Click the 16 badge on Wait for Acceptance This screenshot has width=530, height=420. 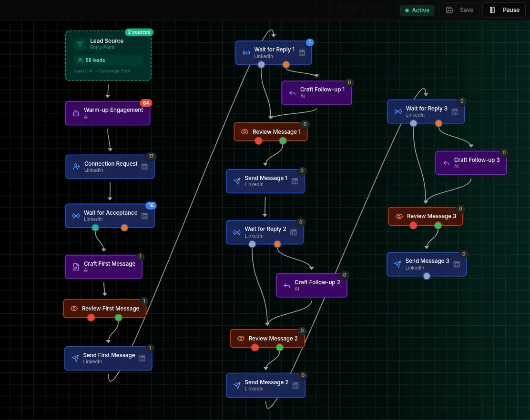click(151, 205)
